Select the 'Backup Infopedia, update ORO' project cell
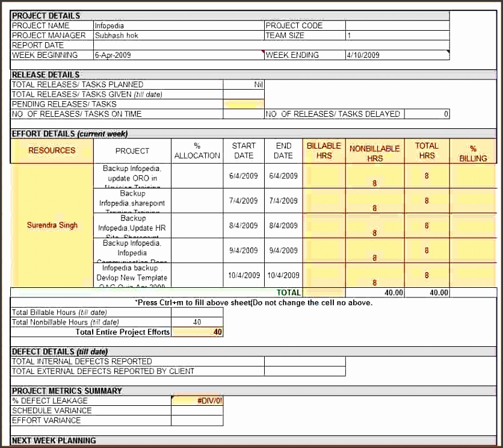Screen dimensions: 503x448 (x=132, y=176)
